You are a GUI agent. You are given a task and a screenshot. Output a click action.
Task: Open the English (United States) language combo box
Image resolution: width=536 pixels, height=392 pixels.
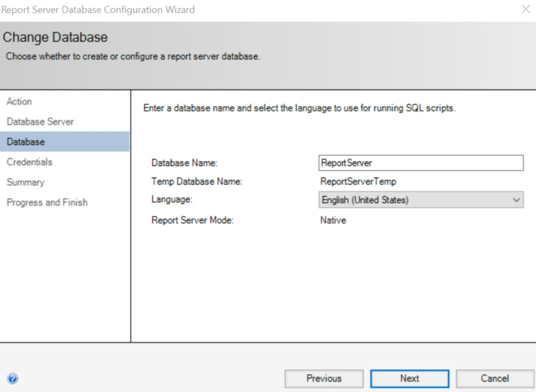[x=414, y=200]
